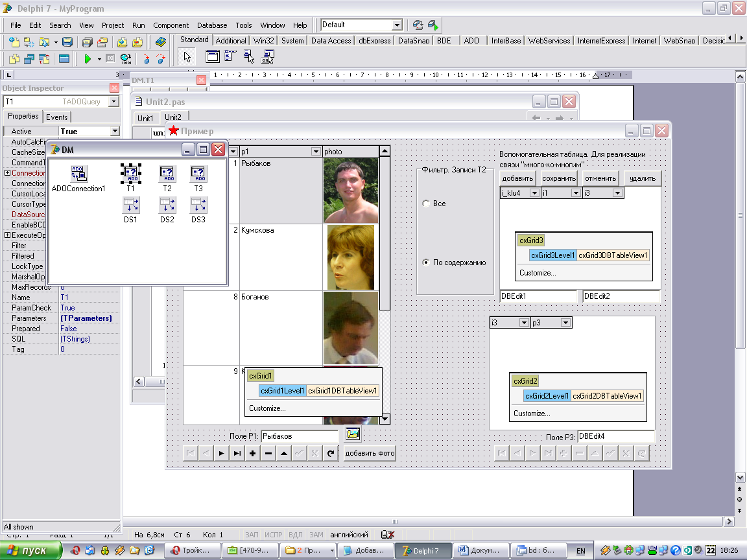The image size is (747, 560).
Task: Click the Рыбаков photo thumbnail
Action: tap(351, 191)
